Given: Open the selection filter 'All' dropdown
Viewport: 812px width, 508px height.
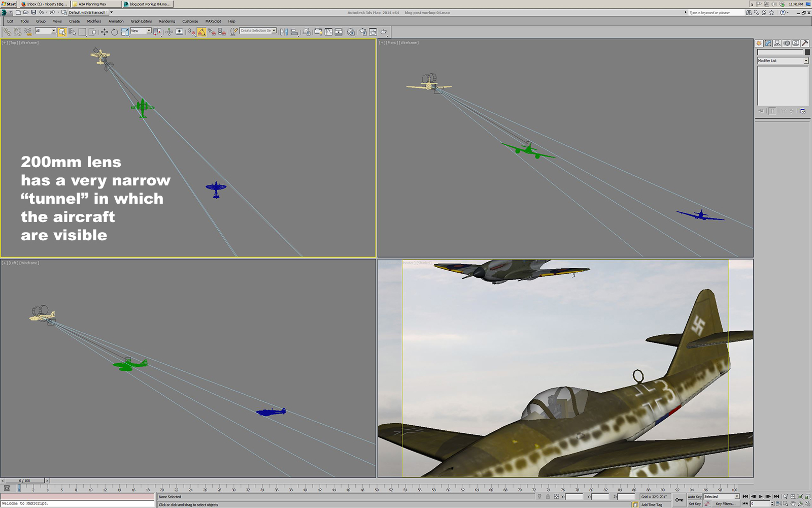Looking at the screenshot, I should pyautogui.click(x=53, y=31).
